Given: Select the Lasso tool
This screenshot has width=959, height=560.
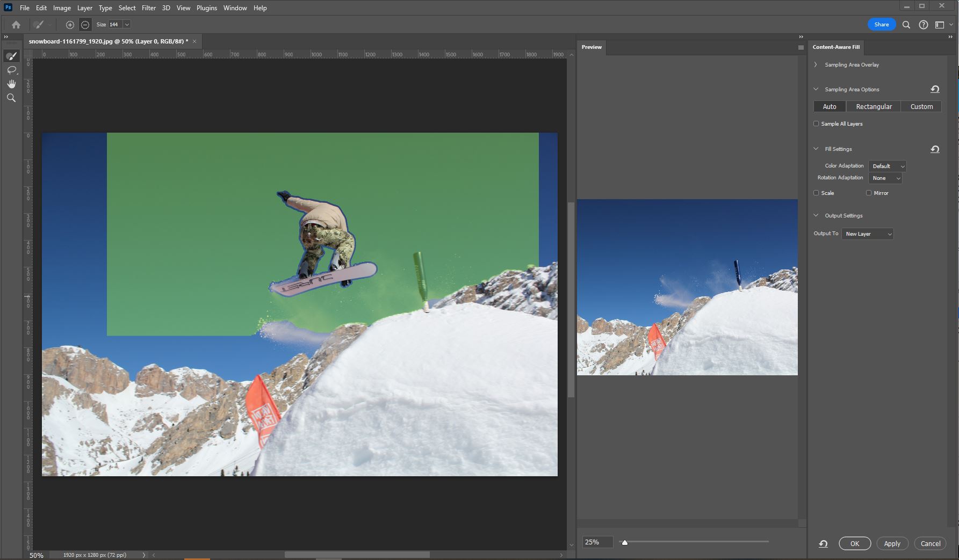Looking at the screenshot, I should (11, 70).
